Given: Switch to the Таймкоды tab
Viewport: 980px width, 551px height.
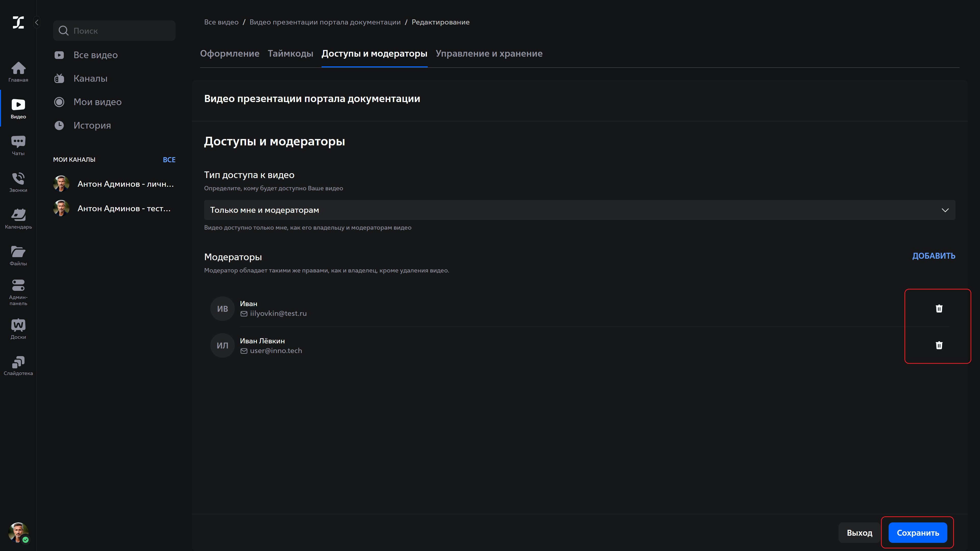Looking at the screenshot, I should pyautogui.click(x=290, y=54).
